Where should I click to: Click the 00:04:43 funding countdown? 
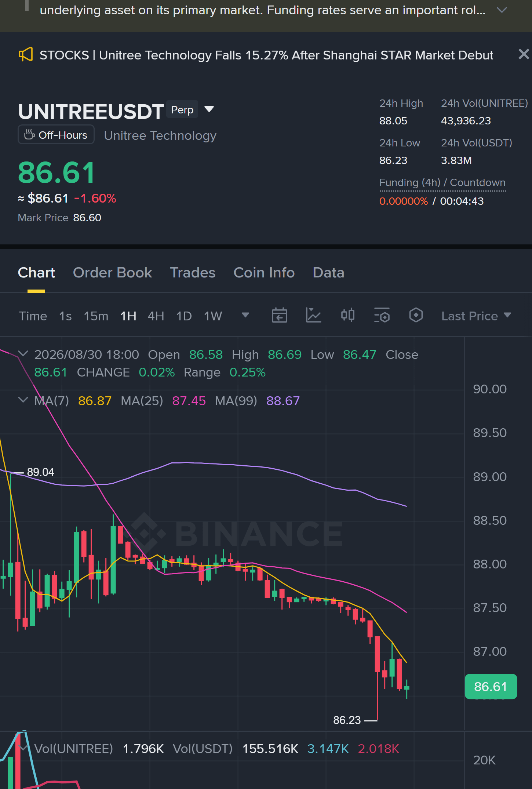pos(462,201)
